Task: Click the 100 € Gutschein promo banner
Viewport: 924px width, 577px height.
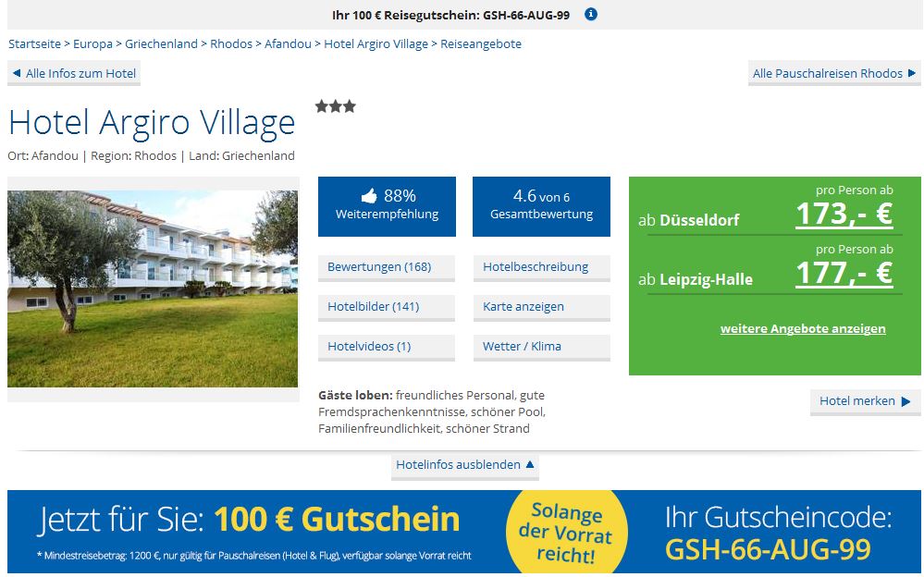Action: click(x=463, y=532)
